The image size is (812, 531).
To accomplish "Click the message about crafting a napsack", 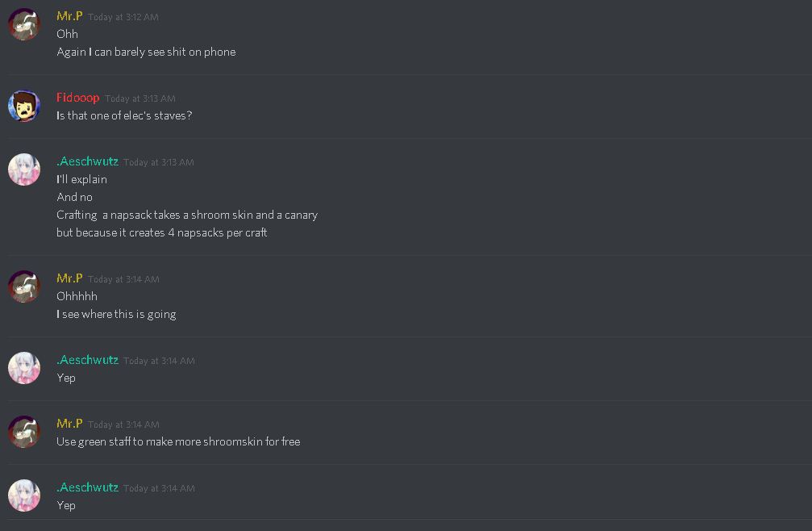I will click(x=187, y=215).
